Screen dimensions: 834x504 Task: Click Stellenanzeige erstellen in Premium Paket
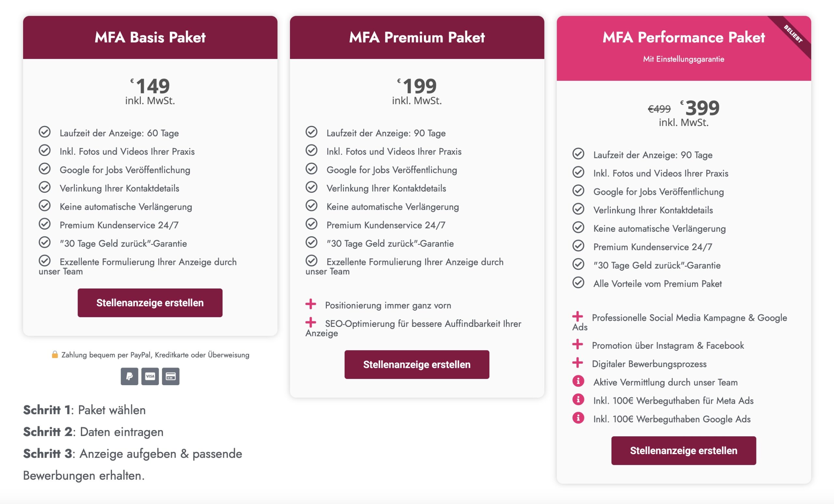click(x=417, y=365)
